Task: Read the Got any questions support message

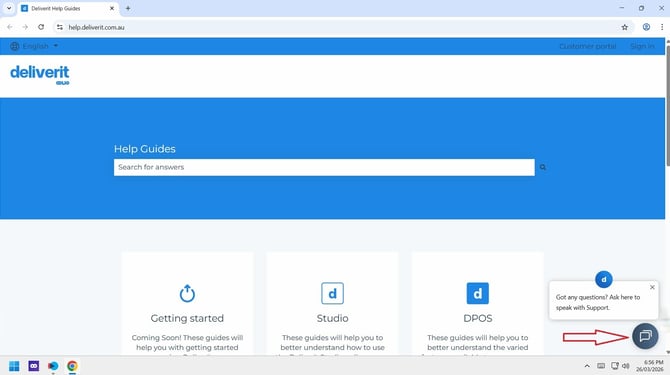Action: pyautogui.click(x=598, y=302)
